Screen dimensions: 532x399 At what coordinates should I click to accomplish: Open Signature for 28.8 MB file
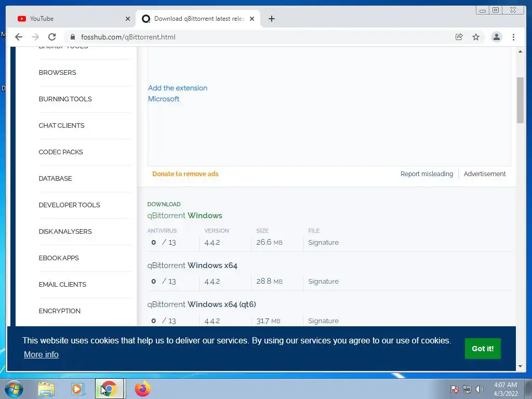coord(323,281)
